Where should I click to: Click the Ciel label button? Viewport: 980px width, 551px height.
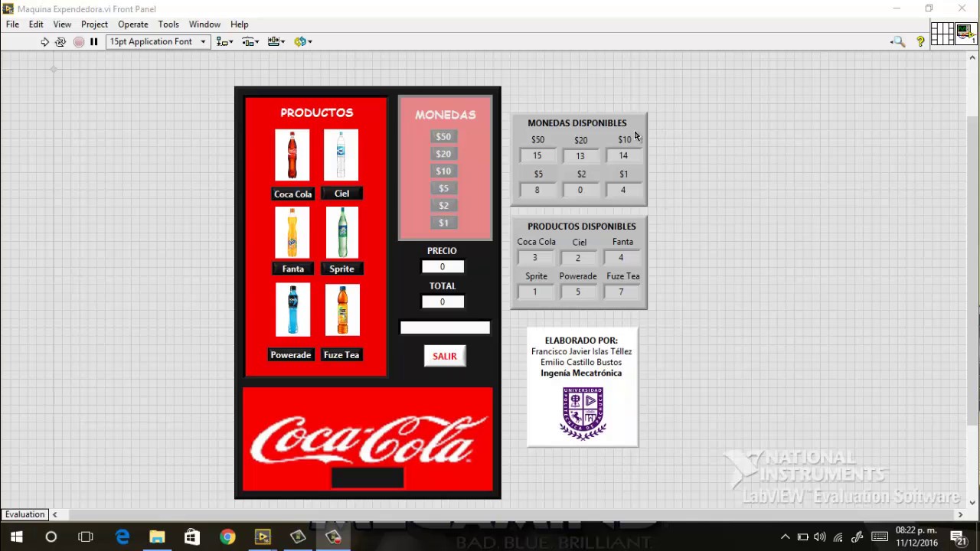[x=341, y=194]
